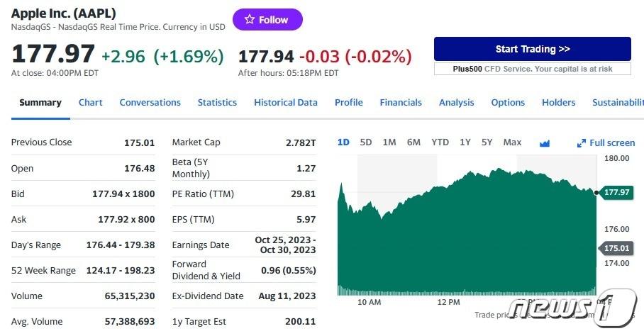Select the 5D chart range

366,142
